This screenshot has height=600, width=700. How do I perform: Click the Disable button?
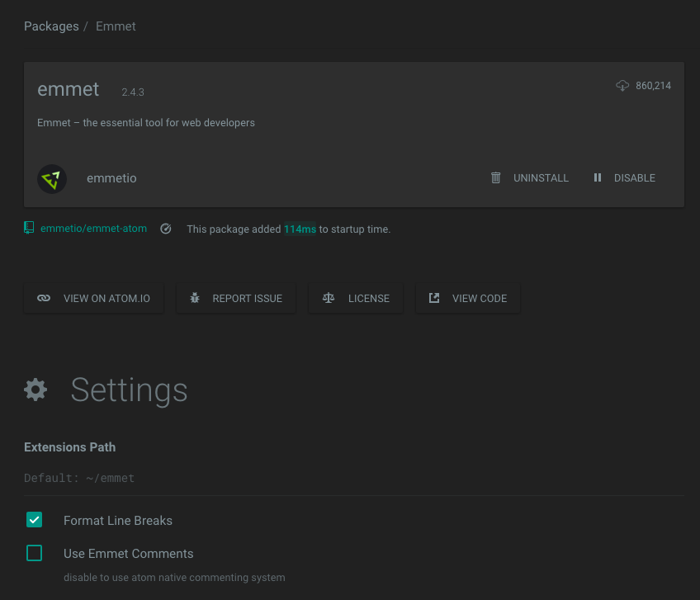635,177
